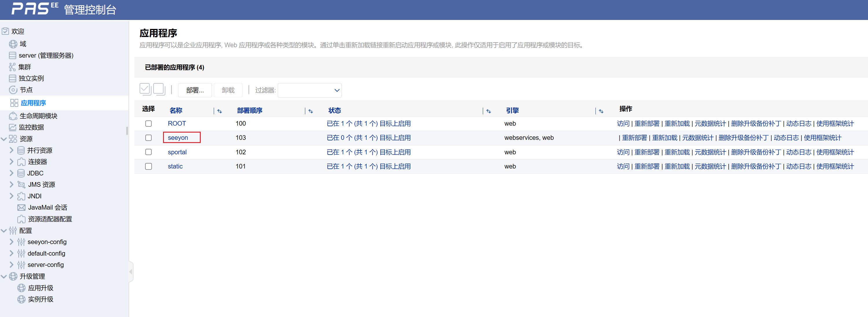The height and width of the screenshot is (317, 868).
Task: Tick the checkbox for ROOT application
Action: (x=148, y=124)
